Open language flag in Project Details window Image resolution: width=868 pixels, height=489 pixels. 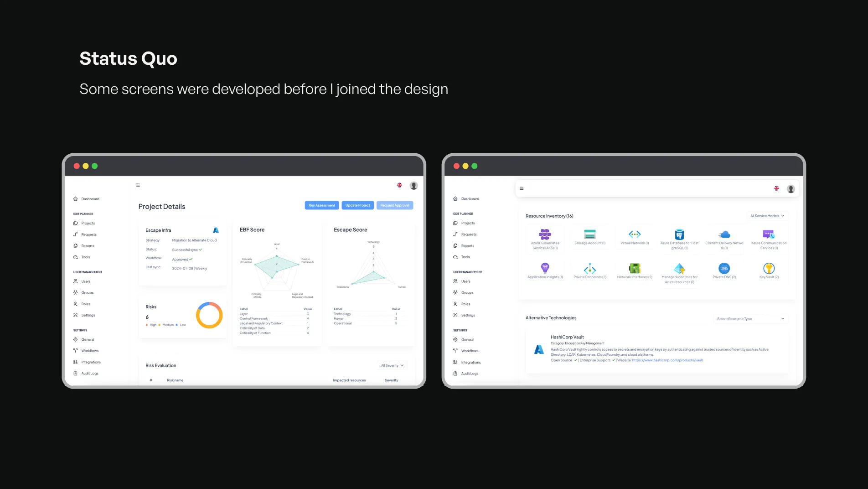pyautogui.click(x=399, y=185)
